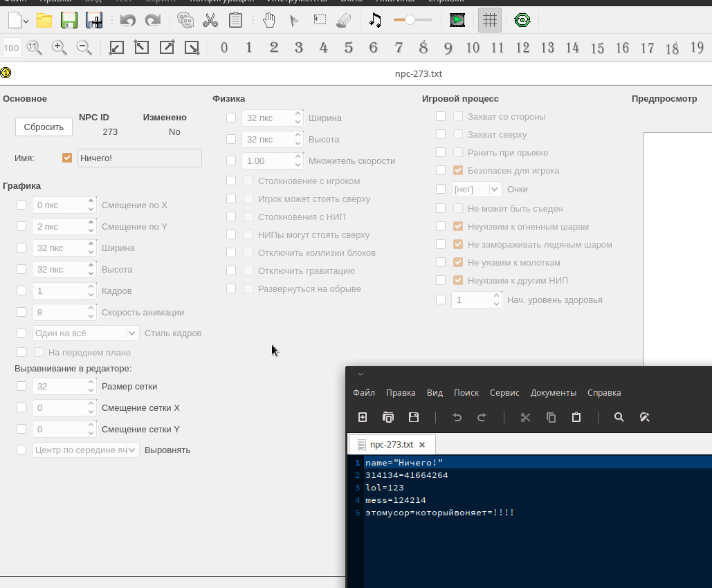The image size is (712, 588).
Task: Click the 314134=41664264 line in text editor
Action: (x=406, y=475)
